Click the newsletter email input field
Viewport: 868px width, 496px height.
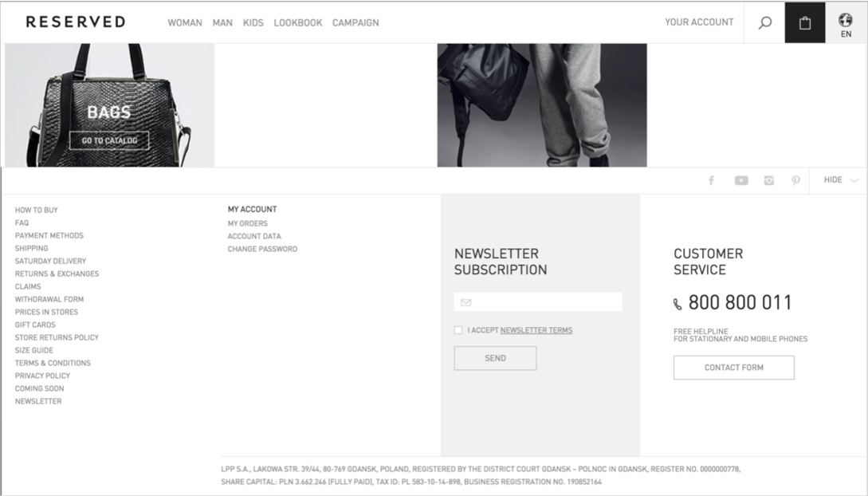pos(538,302)
